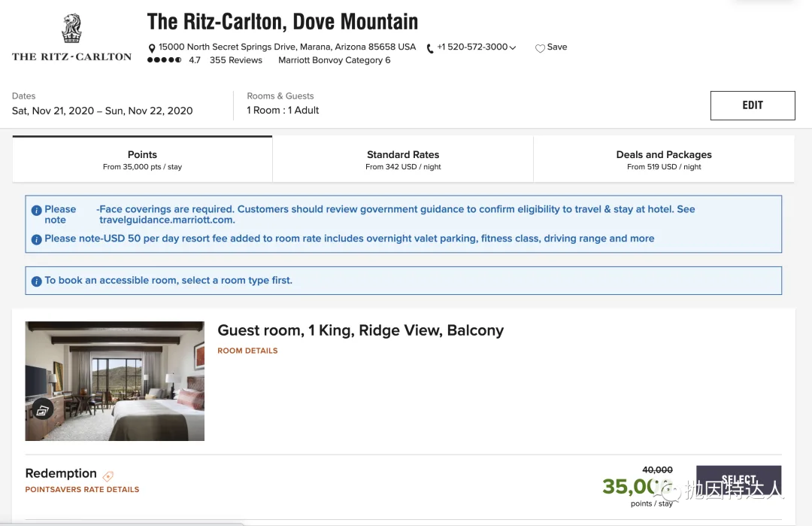The height and width of the screenshot is (526, 812).
Task: Click the PointSavers tag icon beside Redemption
Action: 108,476
